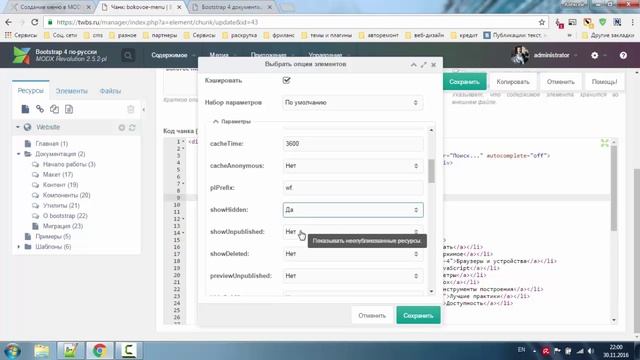Click Отменить in the dialog
Screen dimensions: 640x360
click(372, 316)
